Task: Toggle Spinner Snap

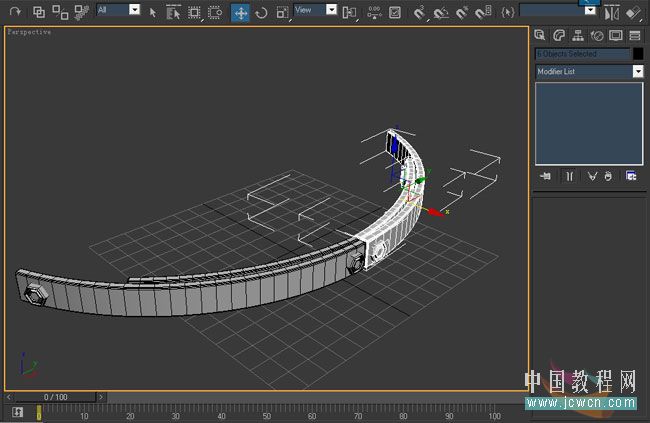Action: pos(483,12)
